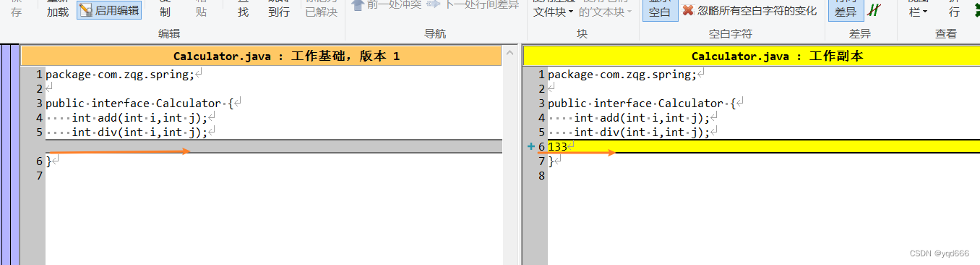Toggle the 折行 wrap-lines button
This screenshot has height=265, width=980.
point(954,9)
